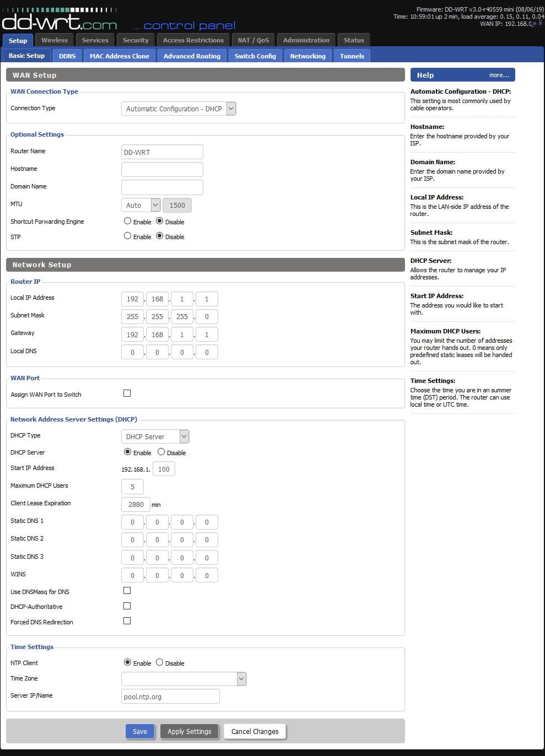Viewport: 545px width, 756px height.
Task: Click first octet of Local DNS
Action: point(132,352)
